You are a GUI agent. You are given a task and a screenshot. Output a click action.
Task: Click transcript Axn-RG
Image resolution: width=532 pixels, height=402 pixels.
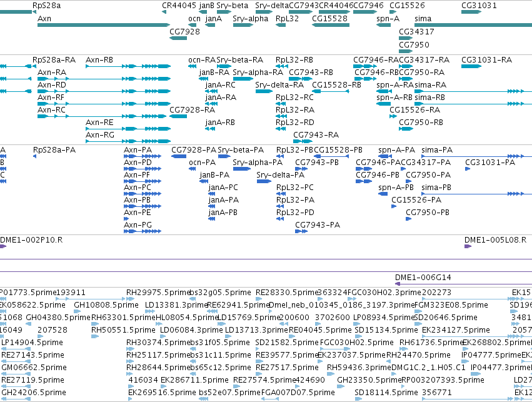pyautogui.click(x=128, y=141)
